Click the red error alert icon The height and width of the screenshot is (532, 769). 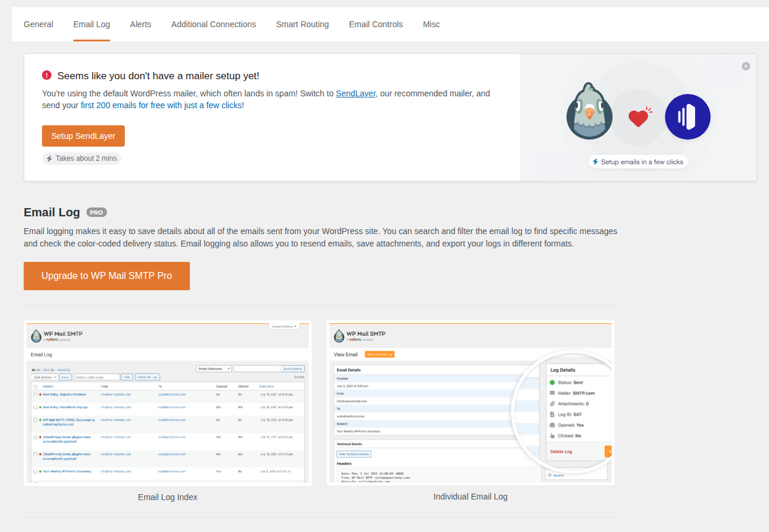pos(47,75)
